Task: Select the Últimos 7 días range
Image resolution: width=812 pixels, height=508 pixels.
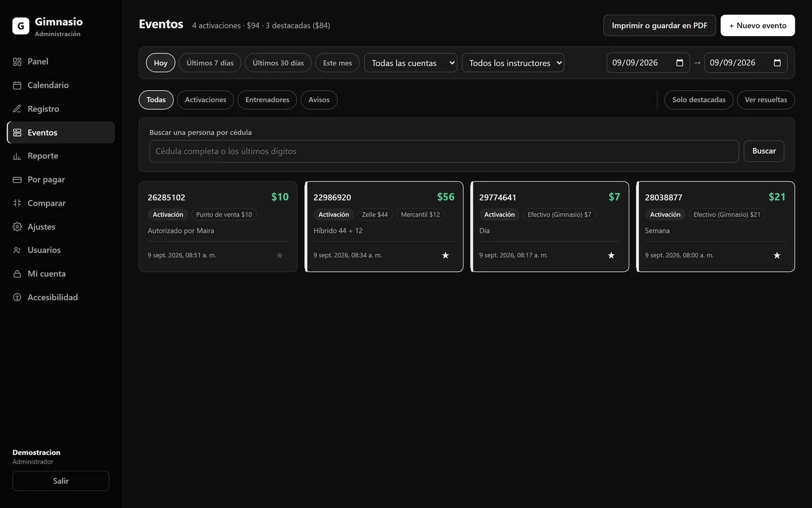Action: coord(210,63)
